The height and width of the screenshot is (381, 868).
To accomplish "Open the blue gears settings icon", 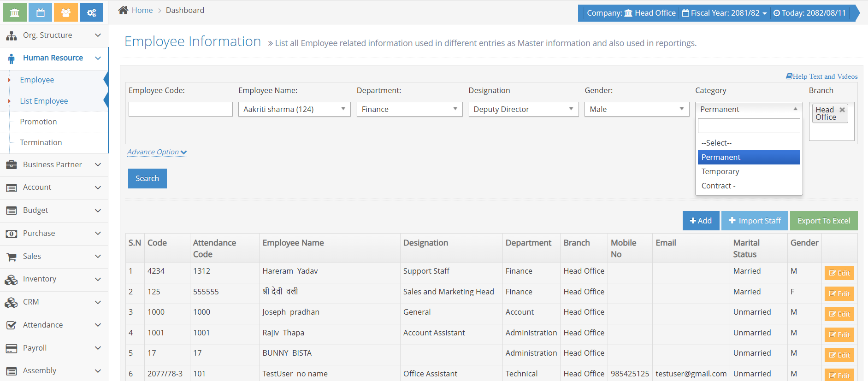I will coord(91,12).
